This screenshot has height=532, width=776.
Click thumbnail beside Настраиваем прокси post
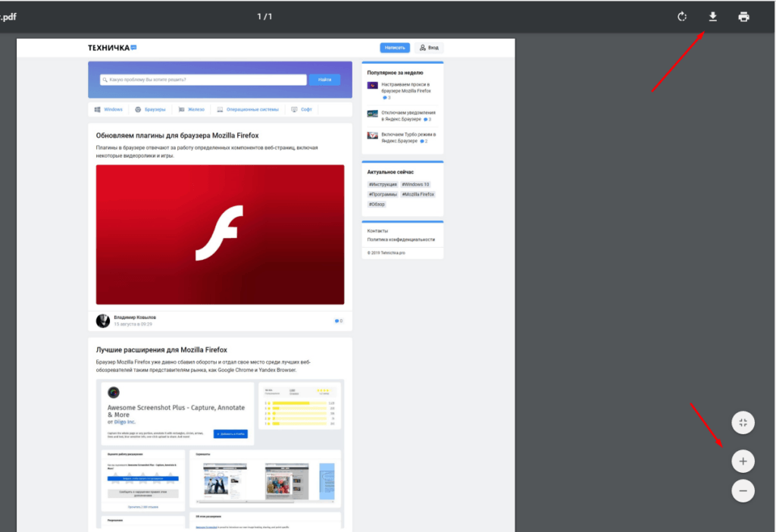pyautogui.click(x=373, y=86)
